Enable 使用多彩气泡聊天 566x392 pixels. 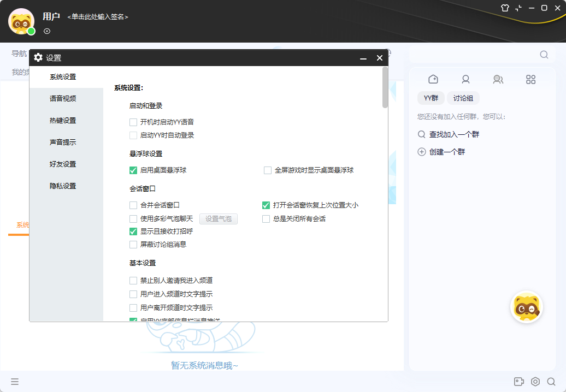pyautogui.click(x=133, y=219)
